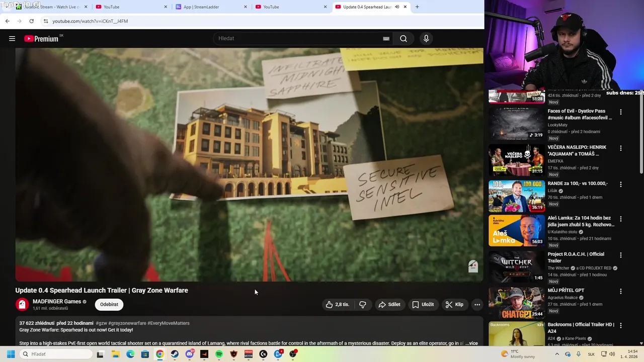Click the address bar URL

90,21
